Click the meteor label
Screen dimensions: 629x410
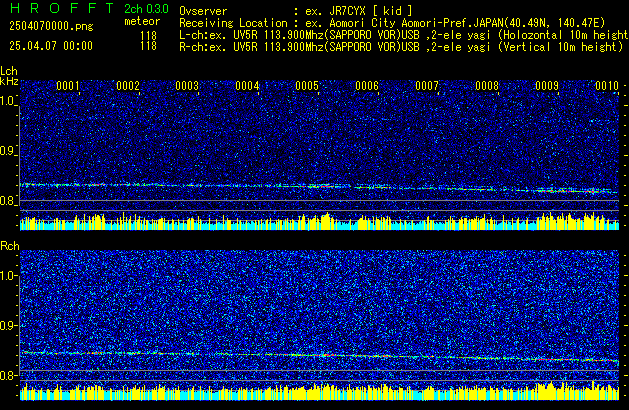pyautogui.click(x=142, y=21)
